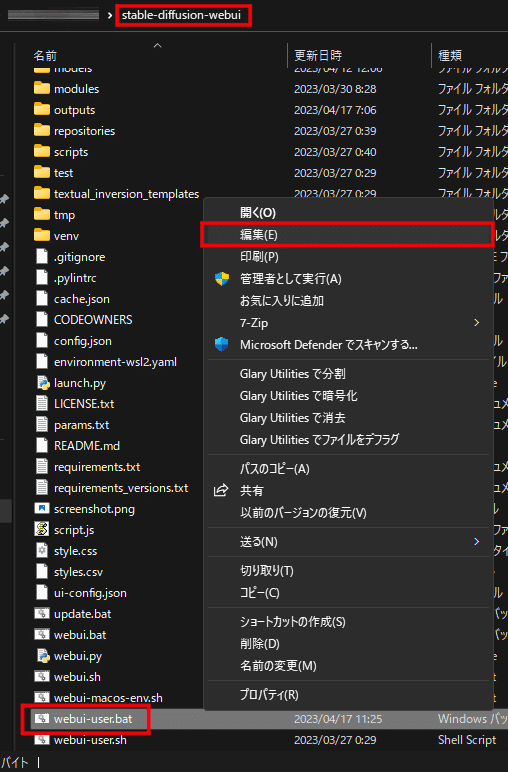Click the scripts folder icon
This screenshot has width=508, height=772.
(42, 151)
